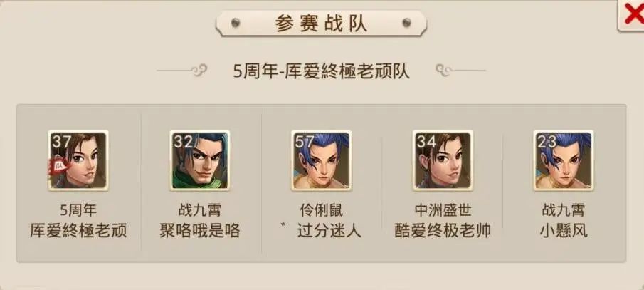Click the 参赛战队 title banner
This screenshot has height=290, width=644.
coord(321,24)
